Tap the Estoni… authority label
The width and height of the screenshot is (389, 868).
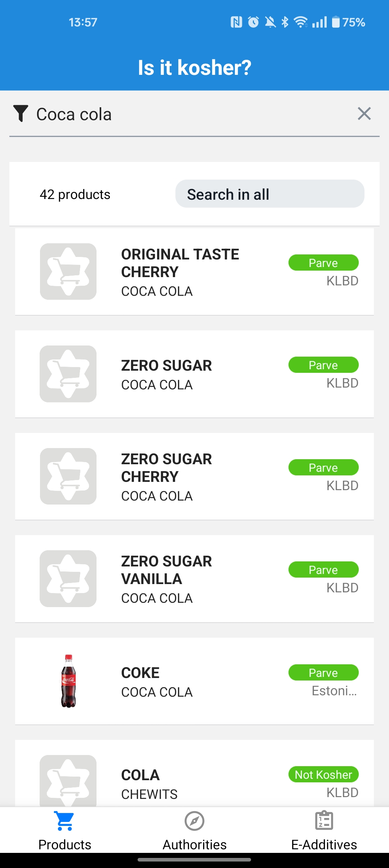335,691
